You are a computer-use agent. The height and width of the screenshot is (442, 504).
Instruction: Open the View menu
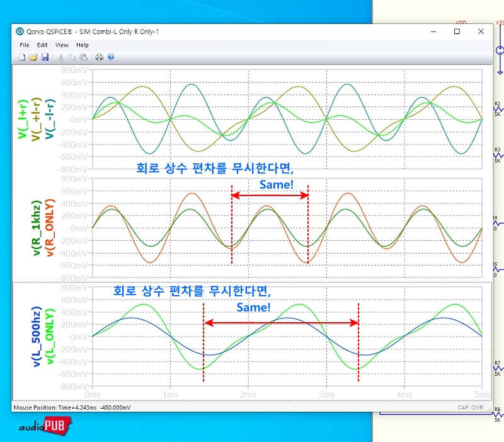(x=62, y=45)
